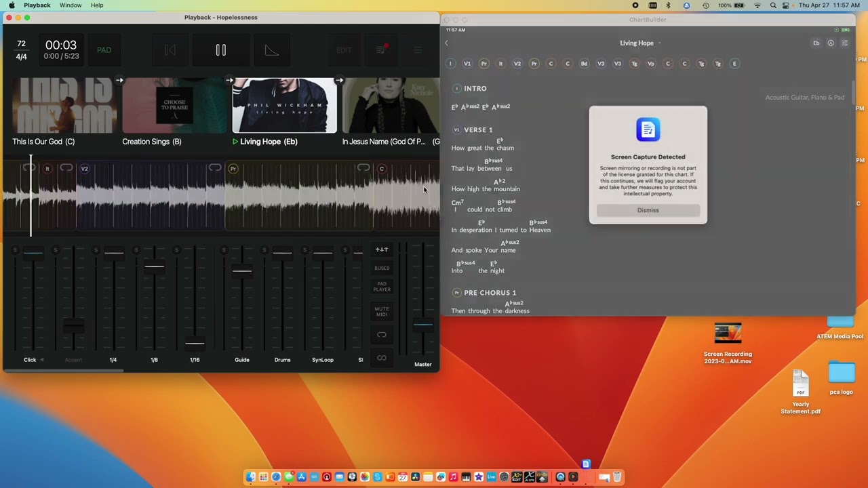Open the Window menu
Viewport: 868px width, 488px height.
click(71, 5)
